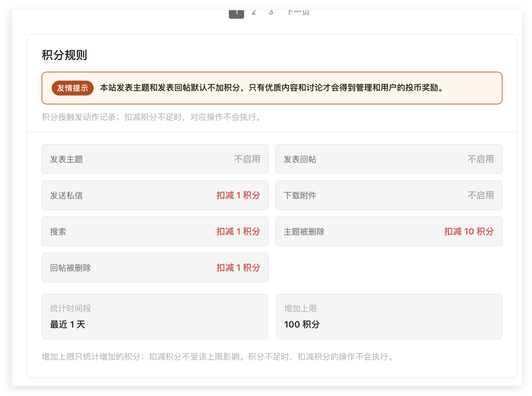Click the 发表主题 rule card
Image resolution: width=532 pixels, height=396 pixels.
pos(155,159)
